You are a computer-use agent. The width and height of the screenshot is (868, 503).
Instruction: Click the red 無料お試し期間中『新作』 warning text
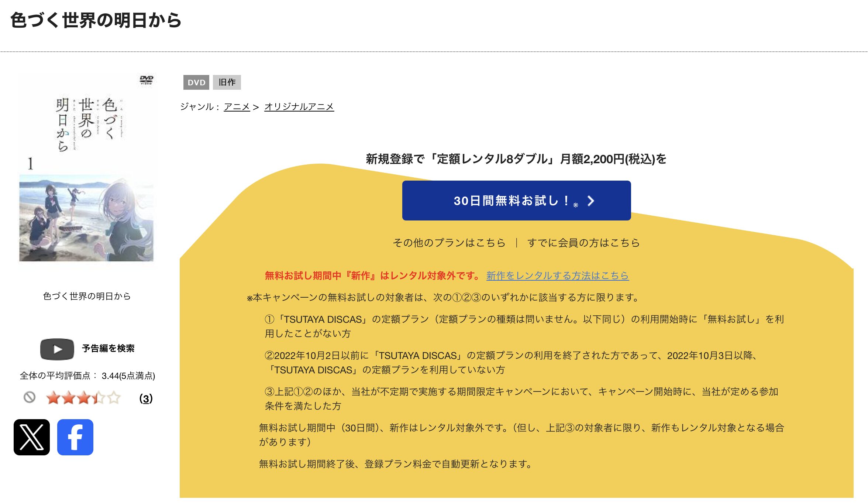point(372,276)
